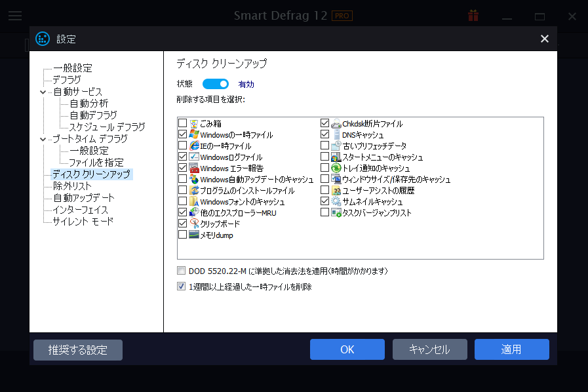
Task: Uncheck 1週間以上経過した一時ファイルを削除 checkbox
Action: coord(181,286)
